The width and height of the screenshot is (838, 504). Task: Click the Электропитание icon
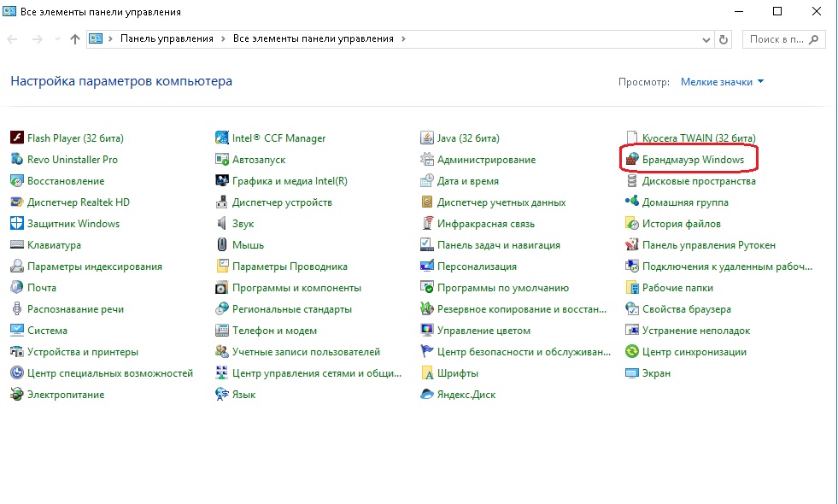[x=17, y=395]
